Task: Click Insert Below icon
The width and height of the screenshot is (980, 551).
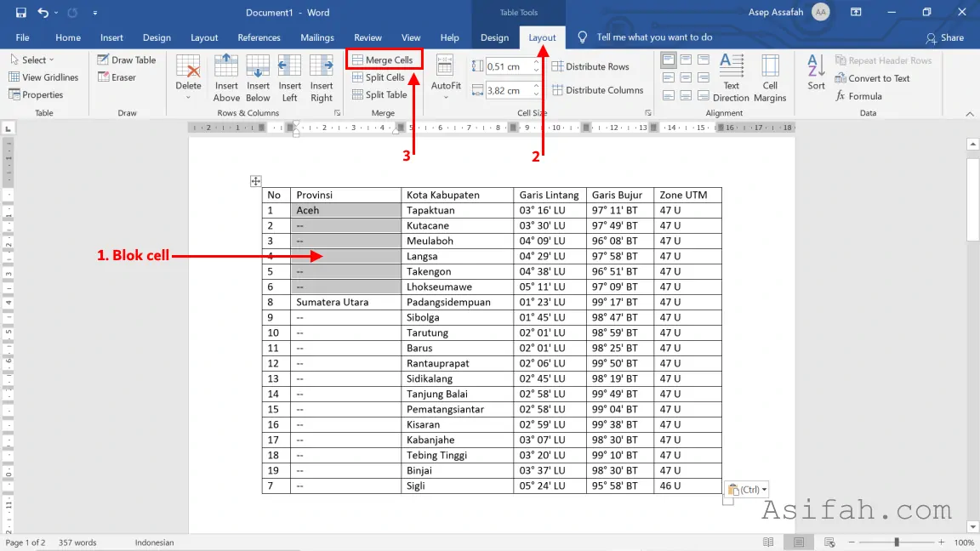Action: click(258, 65)
